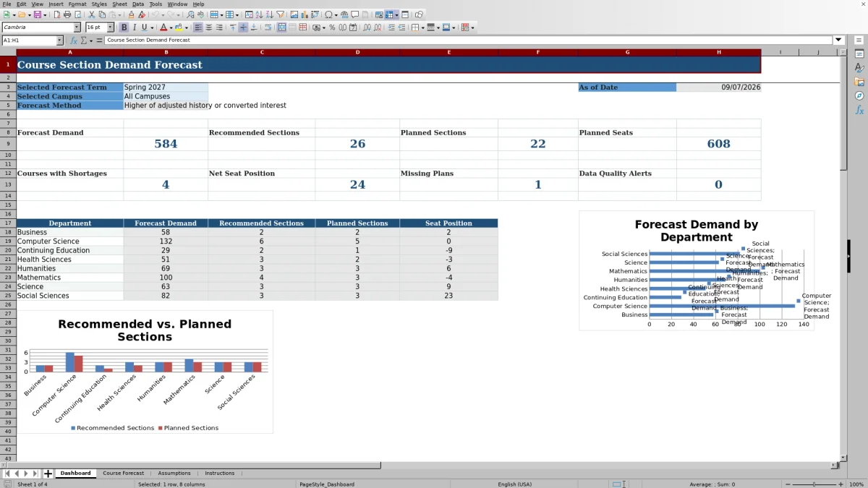Click the Sort Descending icon
868x488 pixels.
tap(269, 14)
